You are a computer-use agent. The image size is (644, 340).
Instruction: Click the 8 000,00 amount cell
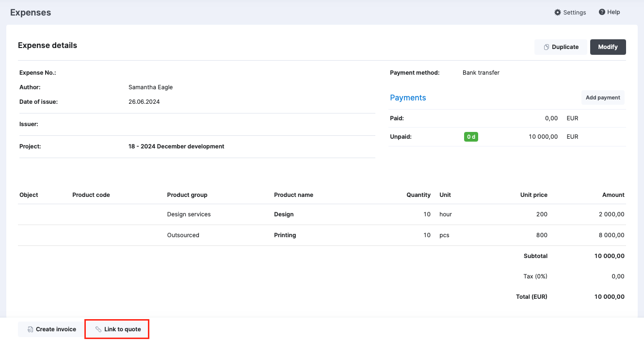(x=612, y=235)
